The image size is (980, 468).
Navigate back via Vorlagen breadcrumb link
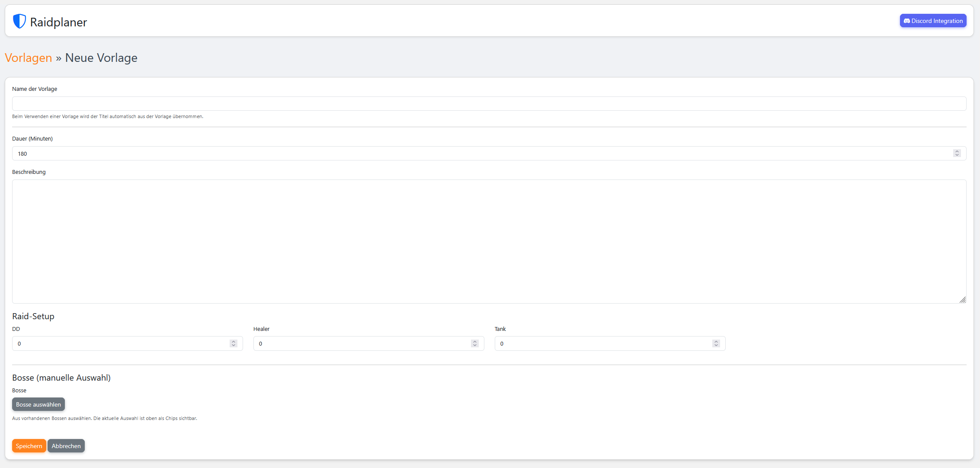(x=28, y=58)
